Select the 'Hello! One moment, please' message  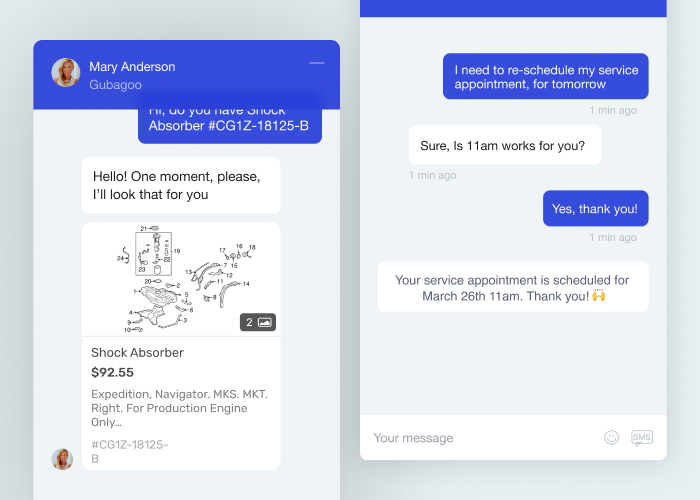[181, 185]
